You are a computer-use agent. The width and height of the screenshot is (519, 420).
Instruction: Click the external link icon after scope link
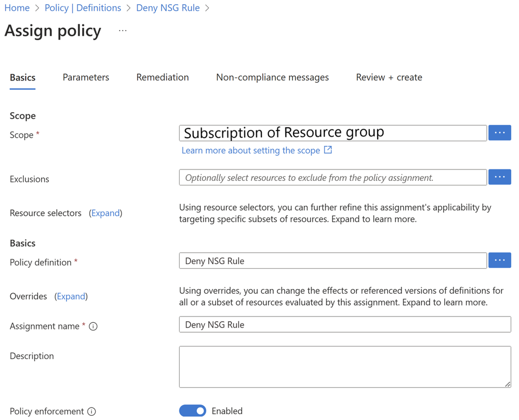click(328, 150)
